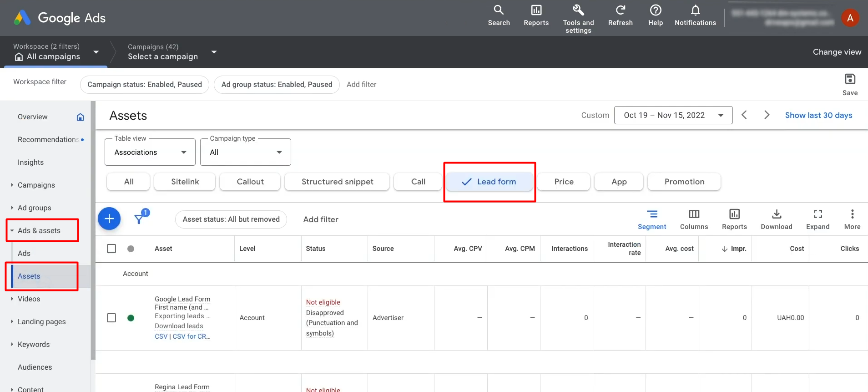The width and height of the screenshot is (868, 392).
Task: Open Ad group status filter chip
Action: tap(277, 84)
